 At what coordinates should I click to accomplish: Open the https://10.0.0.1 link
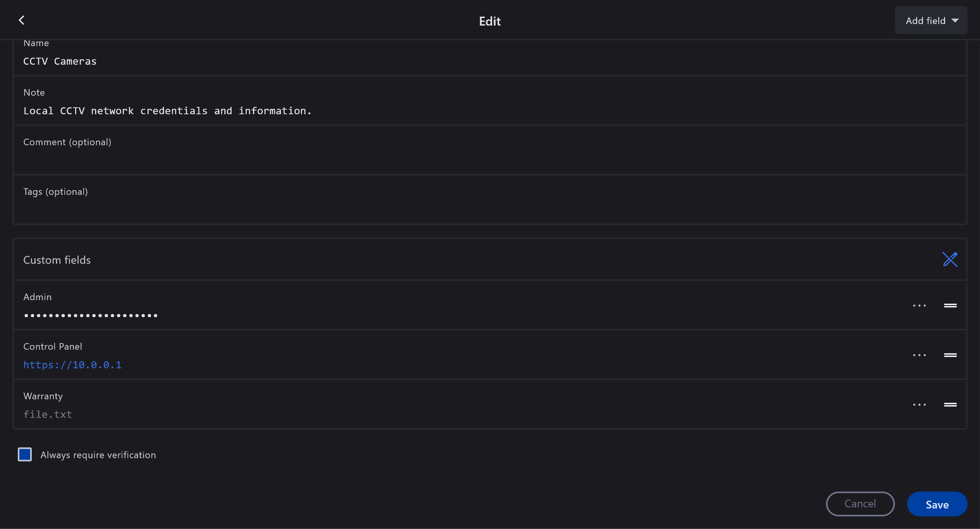tap(72, 365)
